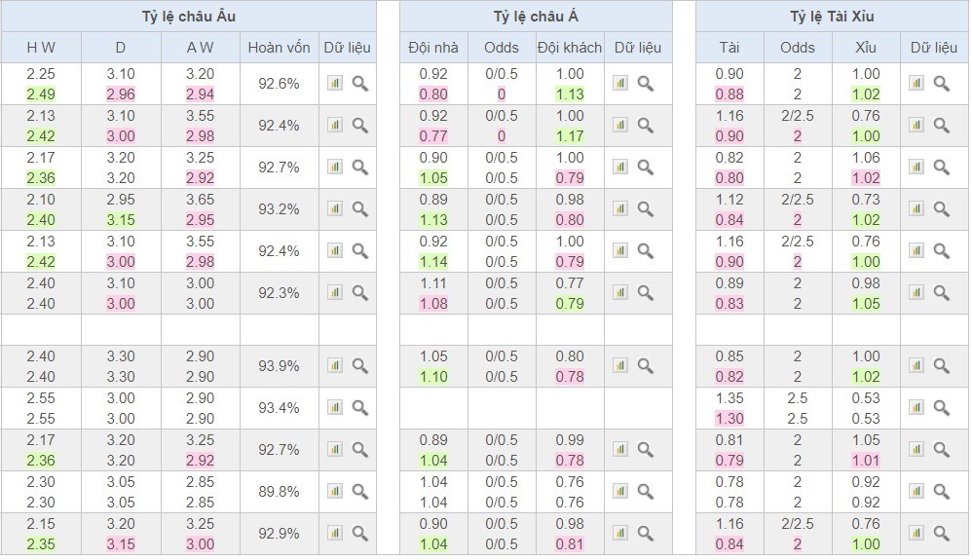The image size is (973, 560).
Task: Click chart icon in Asian row with home 1.11
Action: (x=620, y=292)
